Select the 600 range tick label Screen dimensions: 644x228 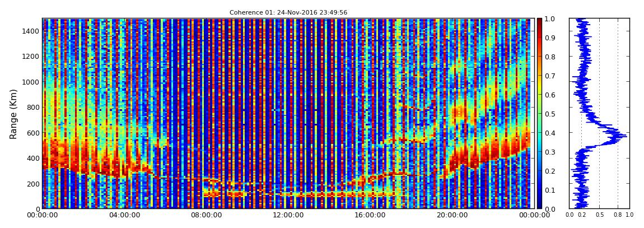click(x=34, y=133)
